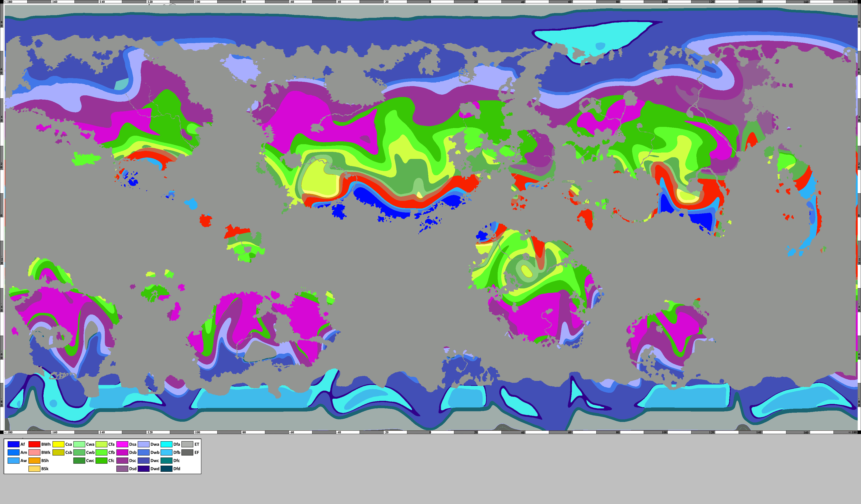The image size is (861, 504).
Task: Click the BSk pale yellow swatch
Action: [x=34, y=469]
